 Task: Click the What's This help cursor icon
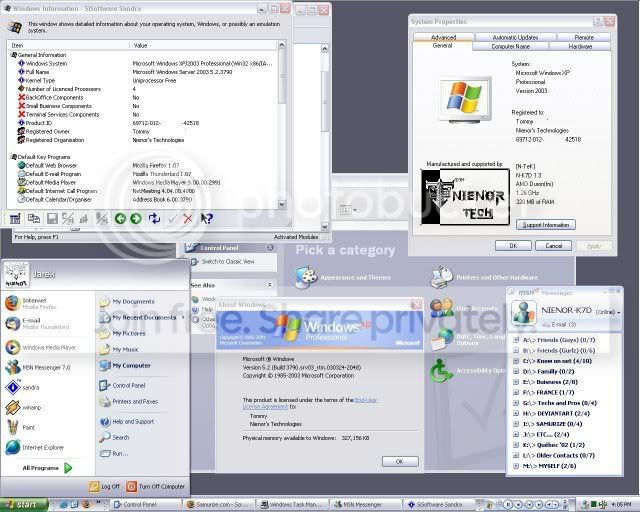click(x=207, y=218)
